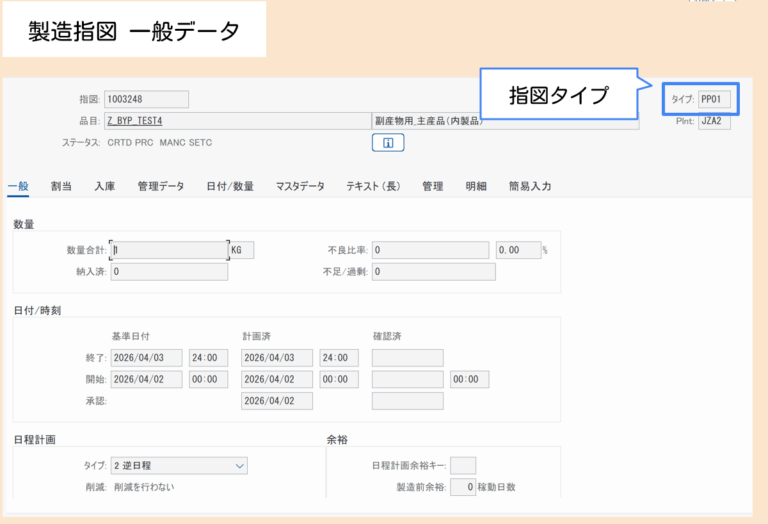Click the 計画済 終了 date field
Image resolution: width=768 pixels, height=524 pixels.
tap(277, 358)
